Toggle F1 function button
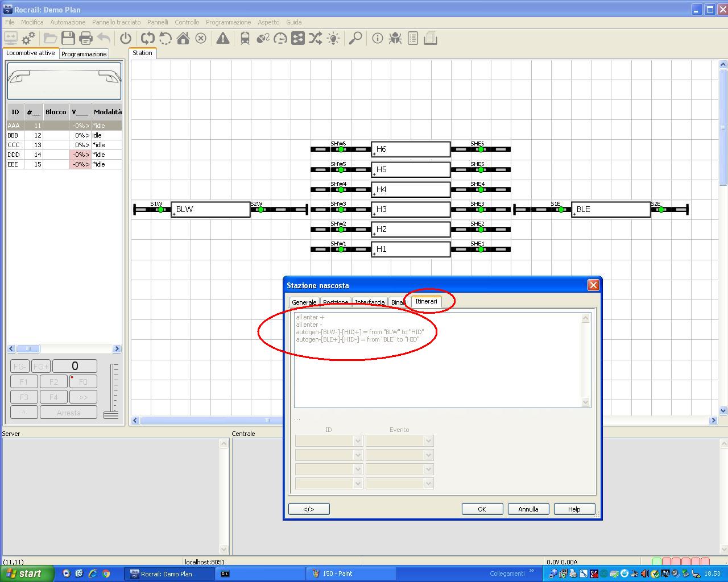This screenshot has width=728, height=582. [24, 382]
